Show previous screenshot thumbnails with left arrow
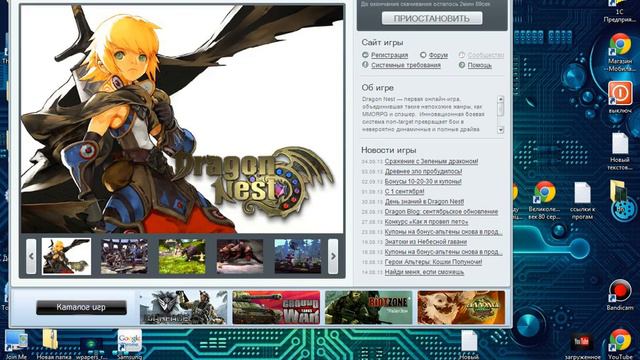Image resolution: width=640 pixels, height=360 pixels. coord(31,256)
